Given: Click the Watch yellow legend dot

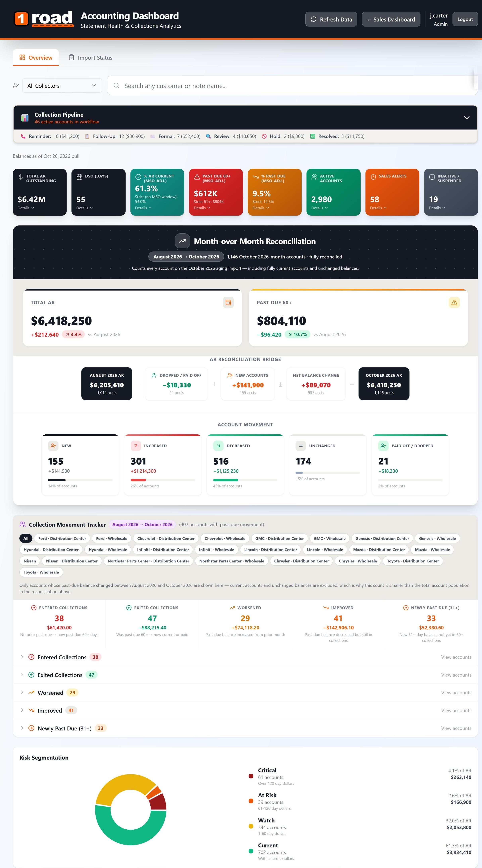Looking at the screenshot, I should tap(251, 826).
